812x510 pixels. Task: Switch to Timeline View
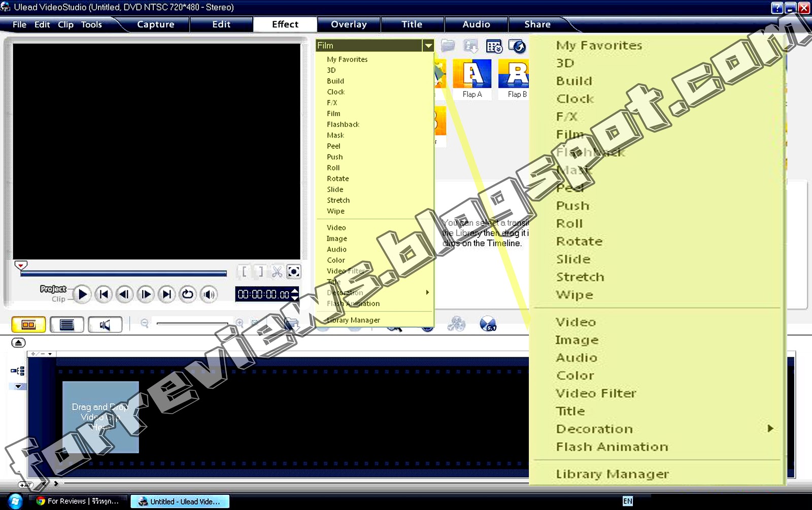(x=66, y=324)
